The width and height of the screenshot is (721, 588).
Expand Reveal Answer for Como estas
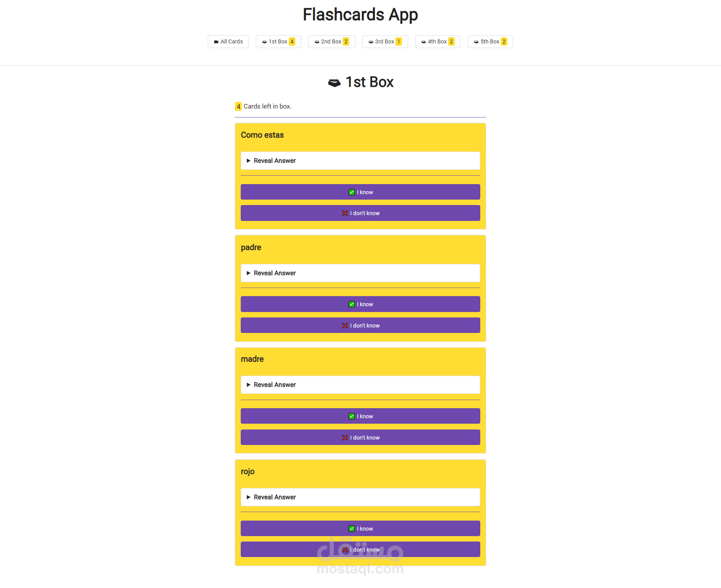[275, 161]
